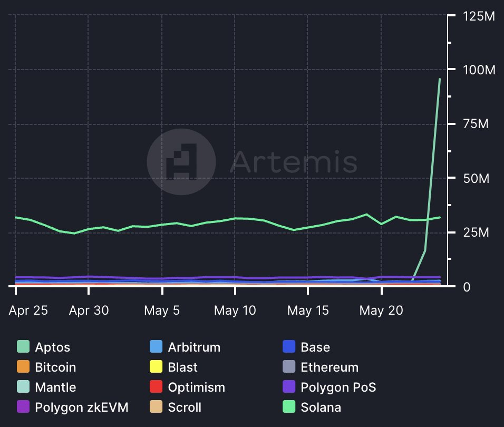This screenshot has height=427, width=504.
Task: Click the 50M y-axis label
Action: [476, 179]
